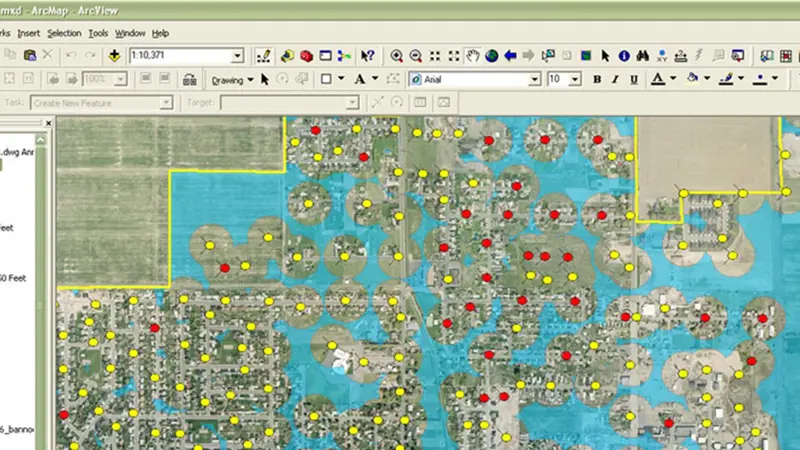
Task: Open the Find binoculars tool
Action: (x=643, y=56)
